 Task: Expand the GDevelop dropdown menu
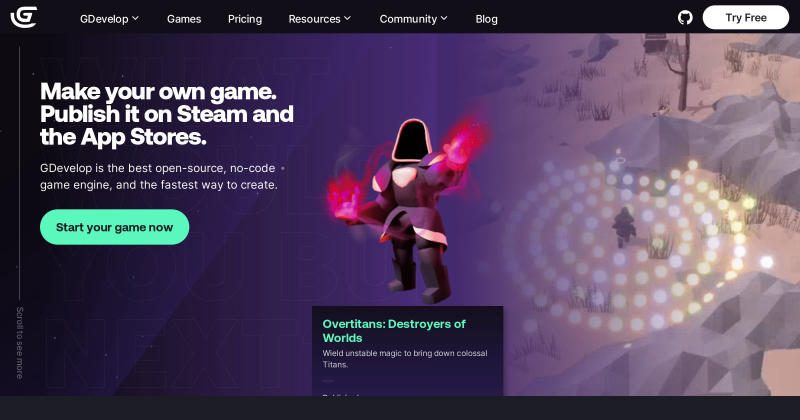109,19
